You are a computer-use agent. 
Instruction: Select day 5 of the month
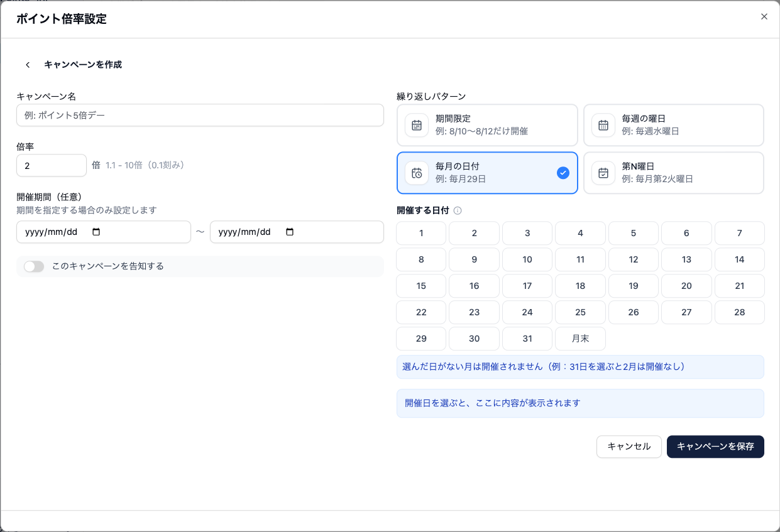pyautogui.click(x=634, y=233)
